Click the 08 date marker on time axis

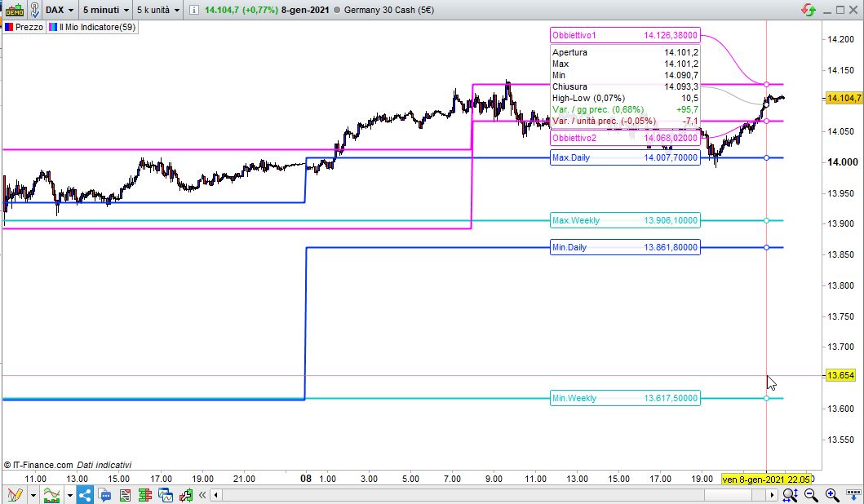coord(306,479)
